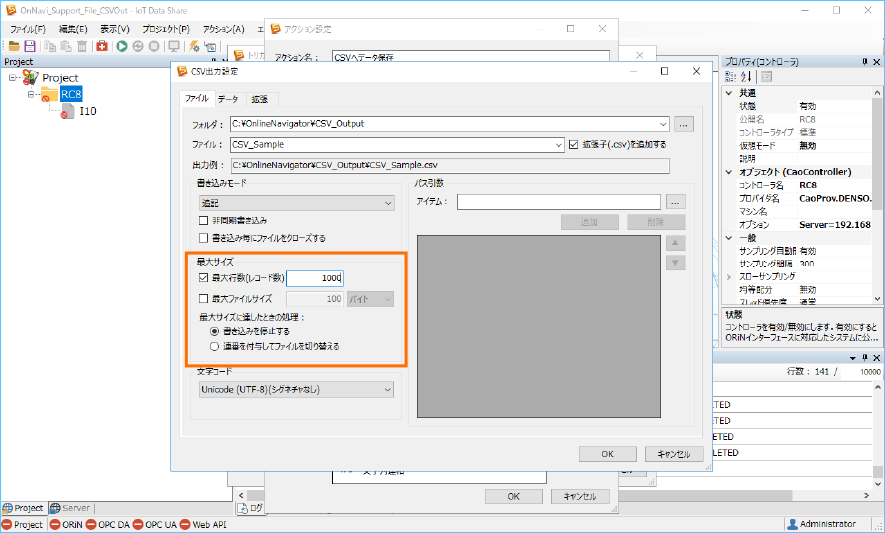
Task: Open the 書き込みモード 追記 dropdown
Action: coord(297,203)
